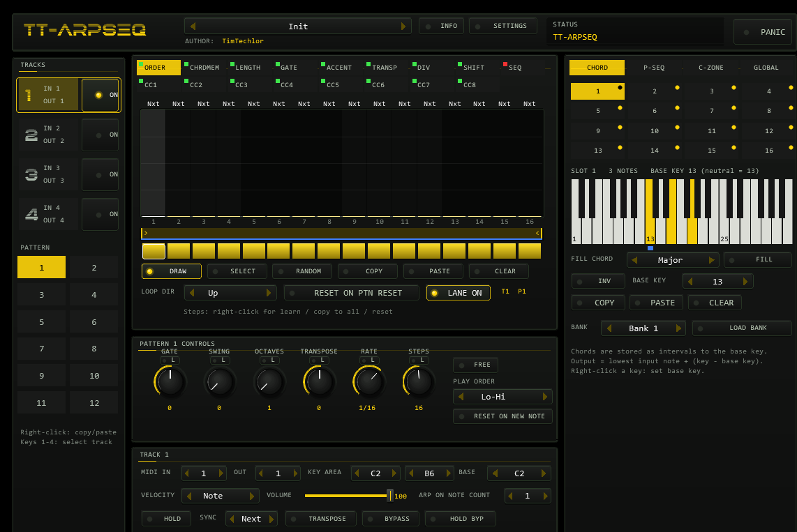The width and height of the screenshot is (797, 532).
Task: Click previous Play Order arrow beside Lo-Hi
Action: pyautogui.click(x=461, y=397)
